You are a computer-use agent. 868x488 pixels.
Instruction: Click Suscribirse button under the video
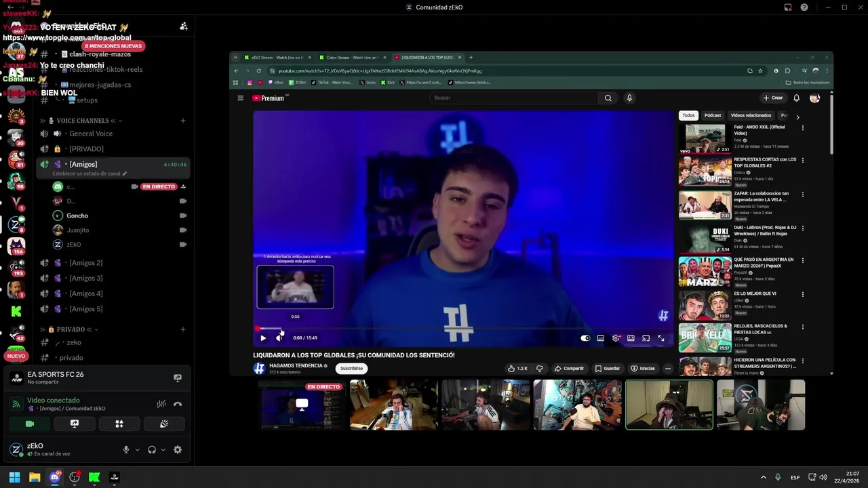[351, 369]
